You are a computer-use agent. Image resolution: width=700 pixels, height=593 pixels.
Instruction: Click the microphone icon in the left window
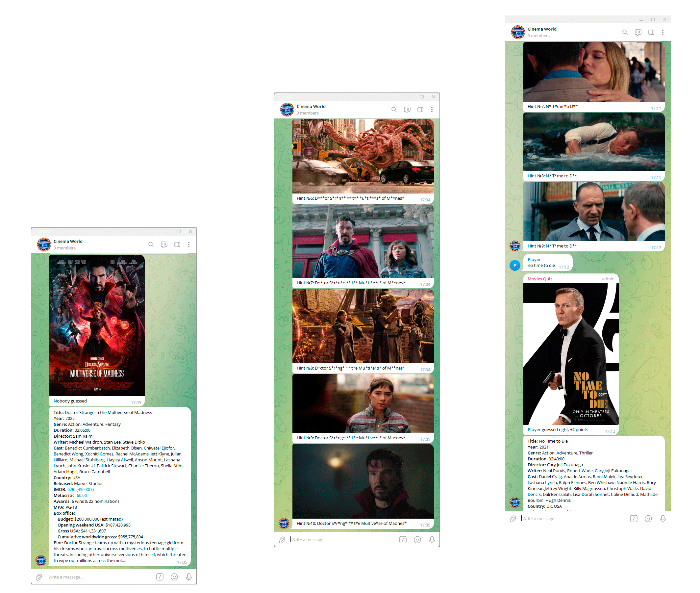pyautogui.click(x=189, y=578)
